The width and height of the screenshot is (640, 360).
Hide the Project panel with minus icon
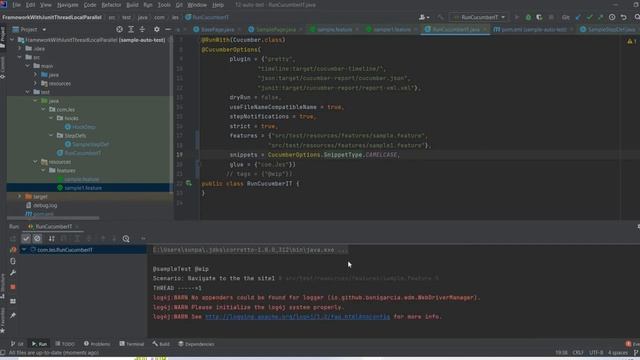coord(168,29)
